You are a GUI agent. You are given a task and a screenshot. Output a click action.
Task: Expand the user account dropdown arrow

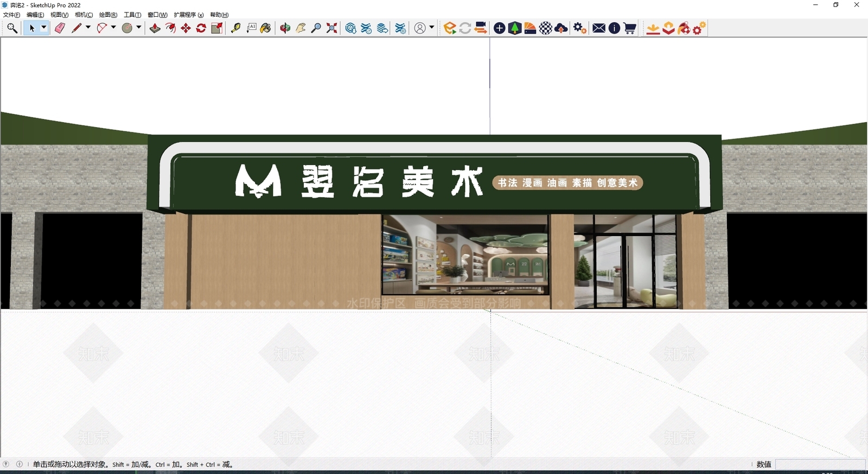[x=432, y=28]
